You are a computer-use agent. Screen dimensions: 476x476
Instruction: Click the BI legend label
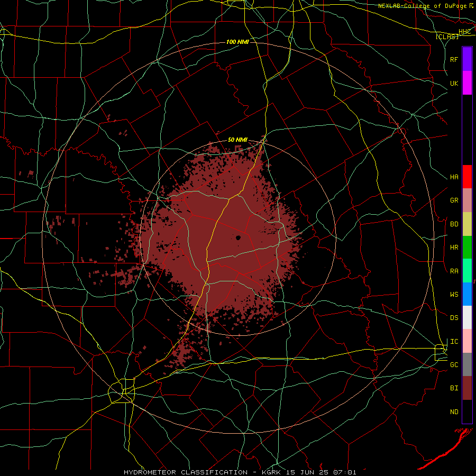(x=454, y=388)
